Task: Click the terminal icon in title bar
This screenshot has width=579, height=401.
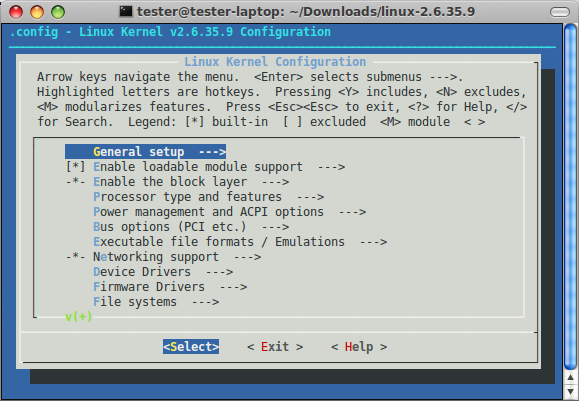Action: (126, 12)
